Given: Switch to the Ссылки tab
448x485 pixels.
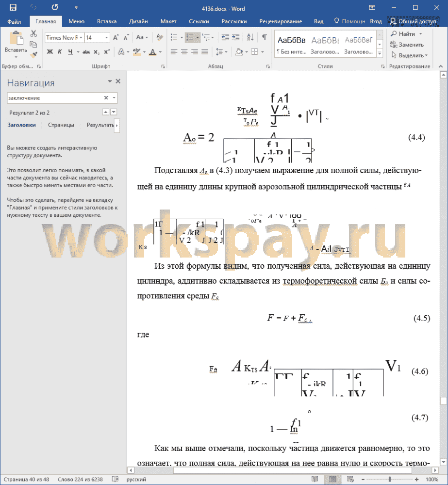Looking at the screenshot, I should (x=199, y=21).
